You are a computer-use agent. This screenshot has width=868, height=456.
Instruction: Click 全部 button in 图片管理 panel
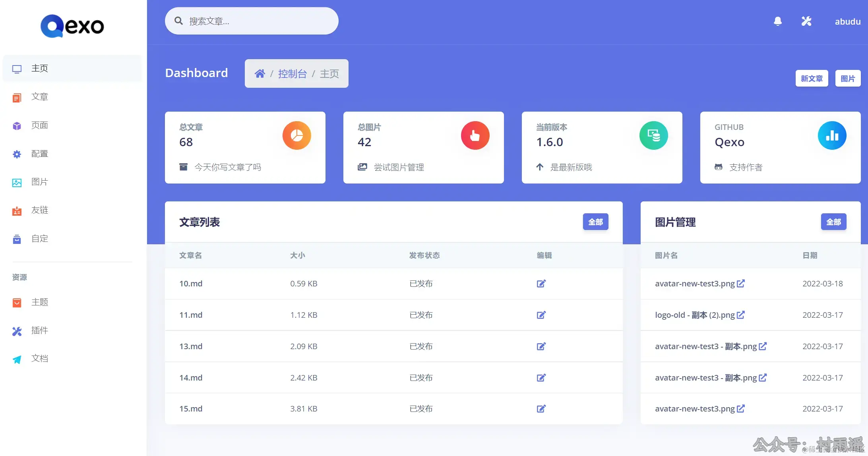(833, 222)
